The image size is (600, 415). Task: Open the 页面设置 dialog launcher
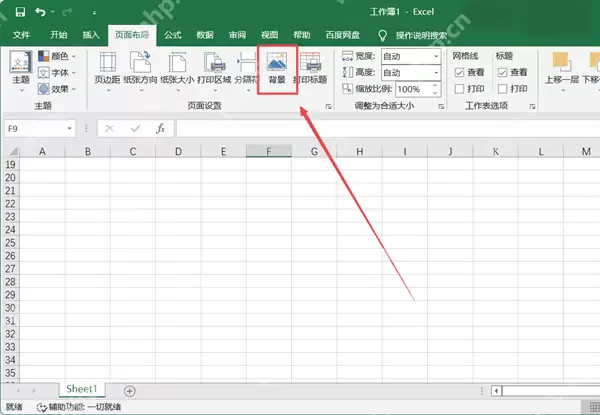pos(328,107)
